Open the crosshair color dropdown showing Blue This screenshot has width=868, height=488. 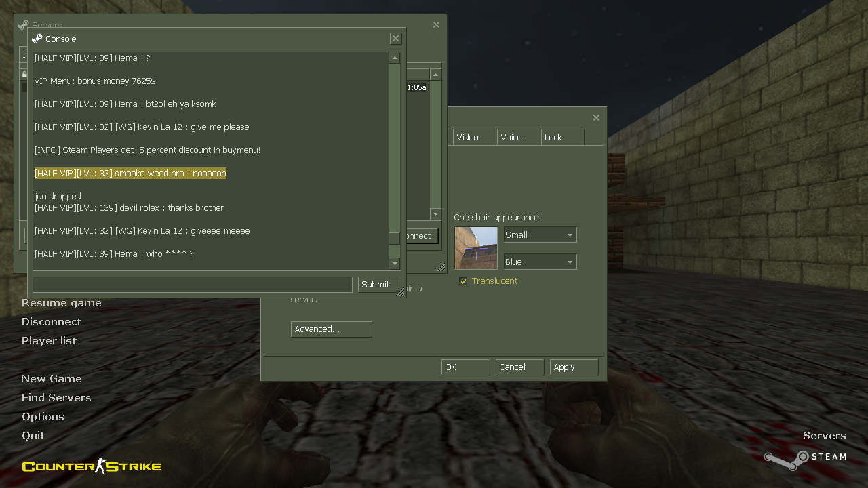tap(540, 262)
